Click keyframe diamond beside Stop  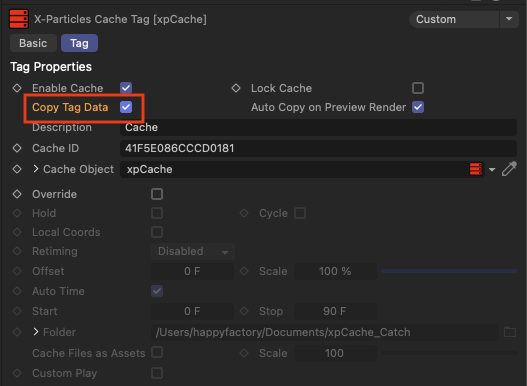point(244,311)
